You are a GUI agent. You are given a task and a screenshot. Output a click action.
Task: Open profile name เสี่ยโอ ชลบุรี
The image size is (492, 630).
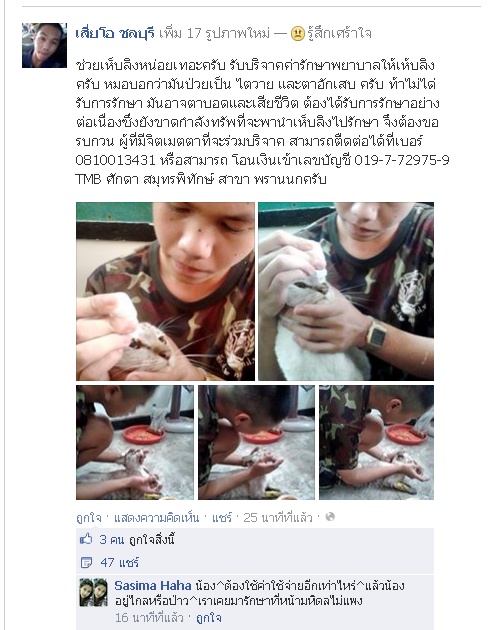pyautogui.click(x=115, y=33)
